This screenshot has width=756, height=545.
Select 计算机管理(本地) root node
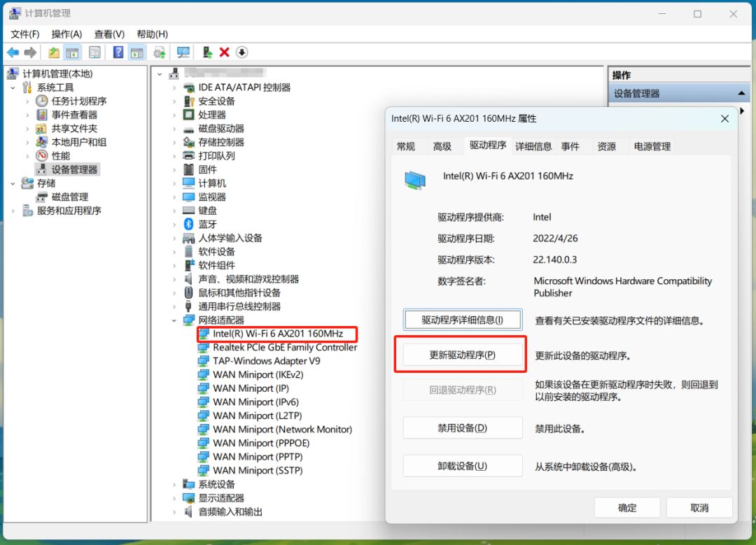pos(57,73)
